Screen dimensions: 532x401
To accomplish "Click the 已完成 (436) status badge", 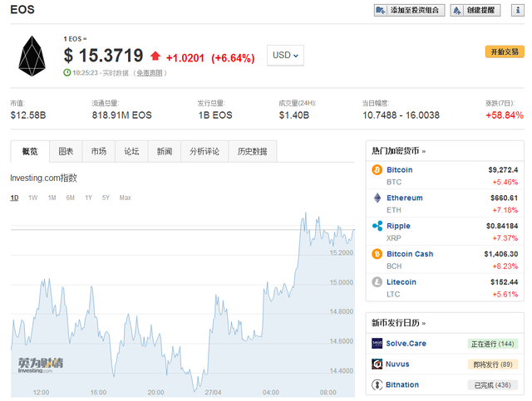I will [493, 385].
